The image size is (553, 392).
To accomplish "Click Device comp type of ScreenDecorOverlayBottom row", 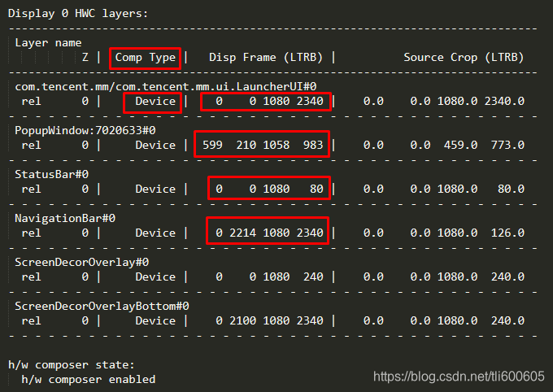I will tap(155, 320).
